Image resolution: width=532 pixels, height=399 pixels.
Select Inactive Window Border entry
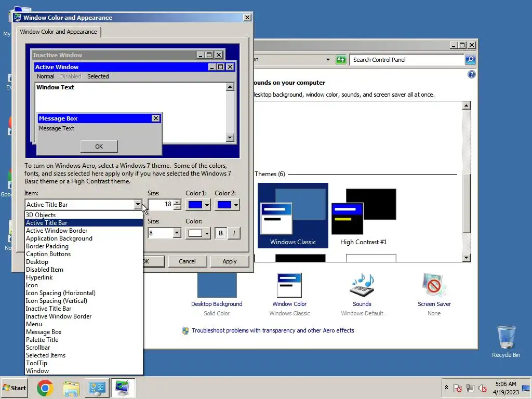(84, 316)
